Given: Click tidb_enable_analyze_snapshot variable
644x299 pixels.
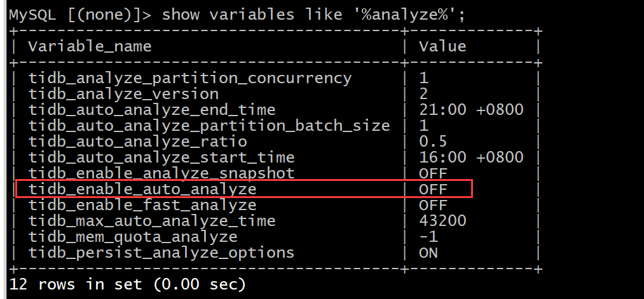Looking at the screenshot, I should point(161,173).
